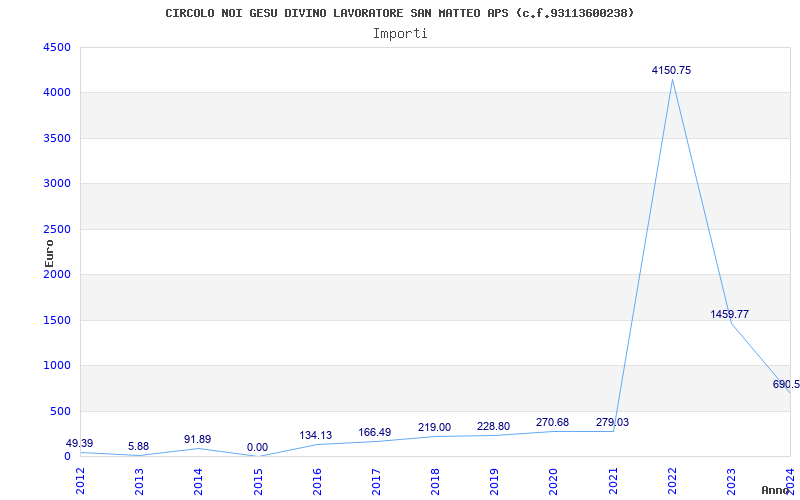Image resolution: width=800 pixels, height=500 pixels.
Task: Click the 49.39 data label
Action: coord(80,443)
